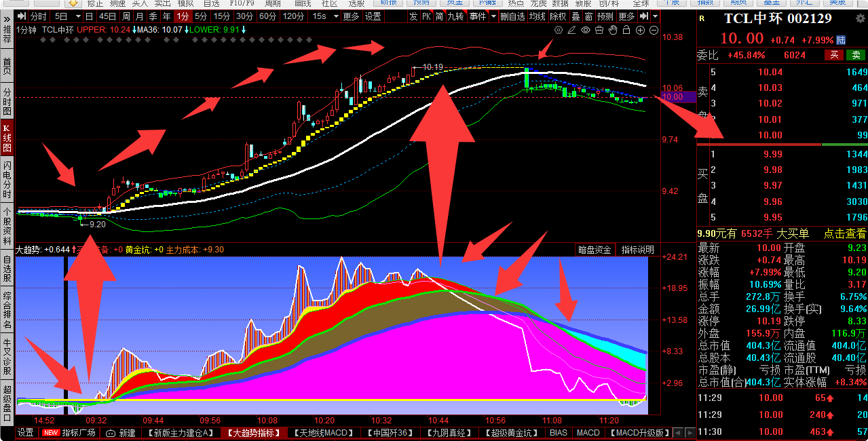Click the red 买 buy button
Image resolution: width=868 pixels, height=441 pixels.
tap(833, 56)
